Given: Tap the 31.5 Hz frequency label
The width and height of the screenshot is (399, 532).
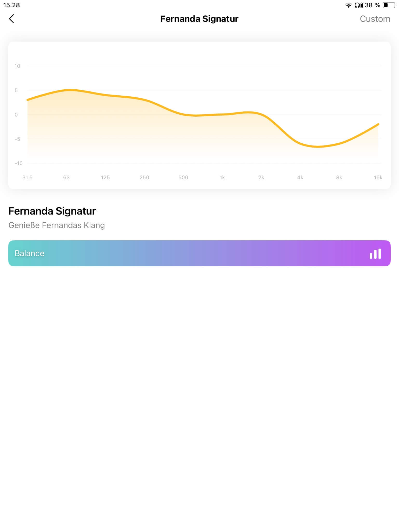Looking at the screenshot, I should 27,177.
